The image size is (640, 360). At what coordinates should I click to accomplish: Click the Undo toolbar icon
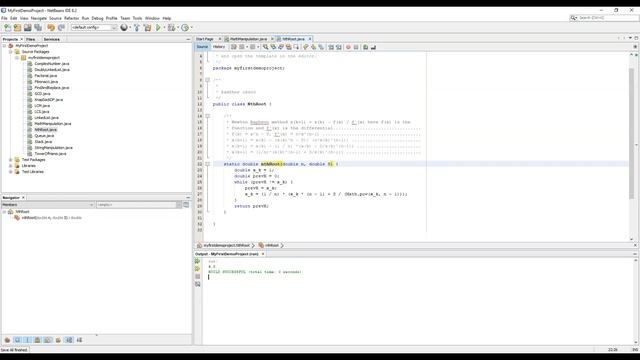51,28
